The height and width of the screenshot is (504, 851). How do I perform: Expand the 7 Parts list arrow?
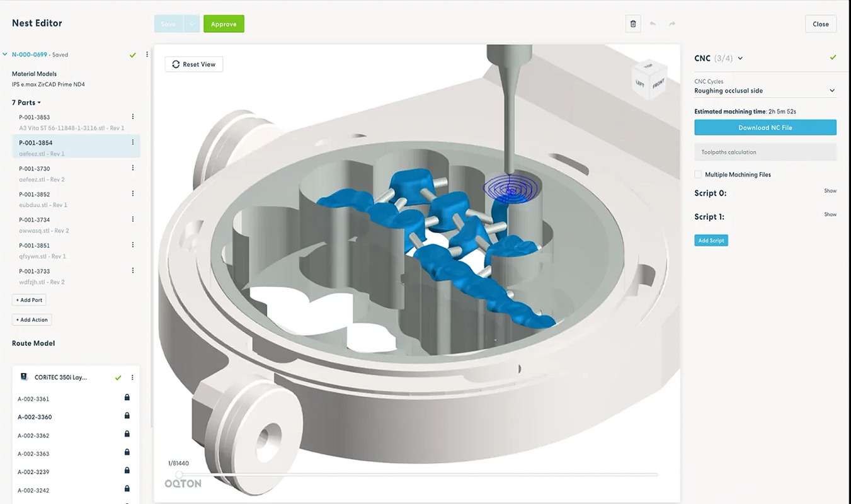(x=39, y=103)
